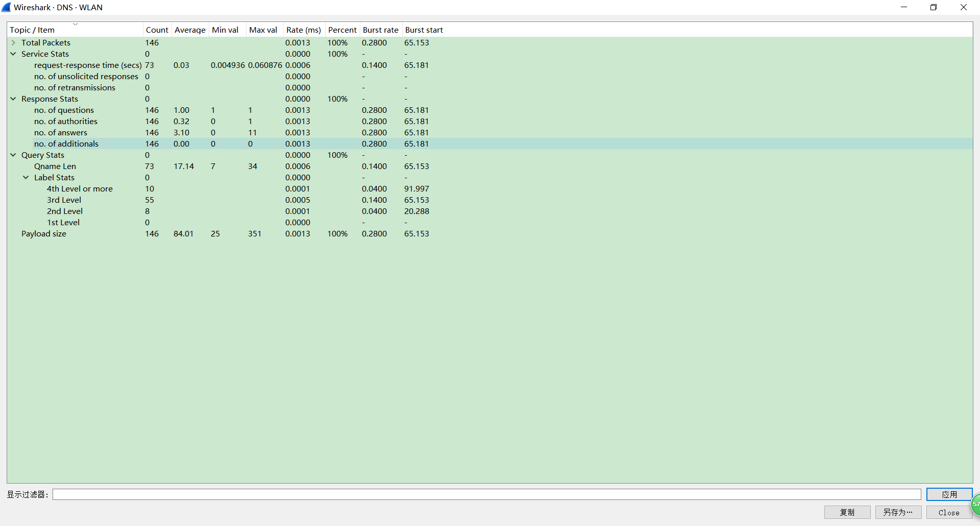Viewport: 980px width, 526px height.
Task: Select the Payload size row
Action: coord(490,234)
